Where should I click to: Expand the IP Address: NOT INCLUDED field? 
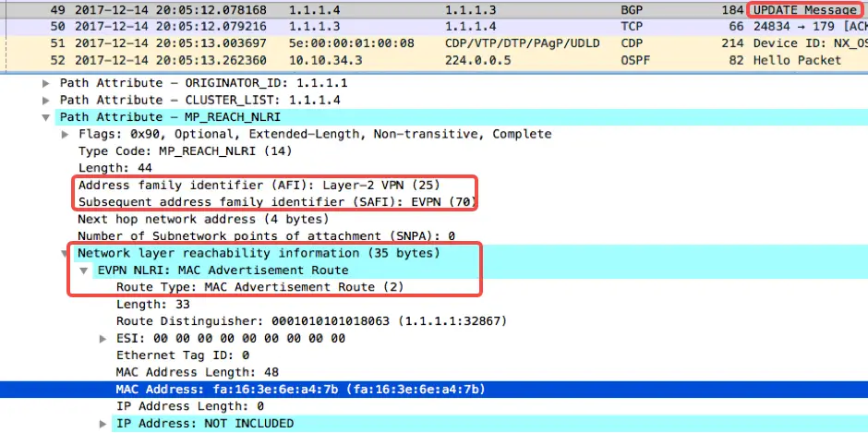click(103, 424)
